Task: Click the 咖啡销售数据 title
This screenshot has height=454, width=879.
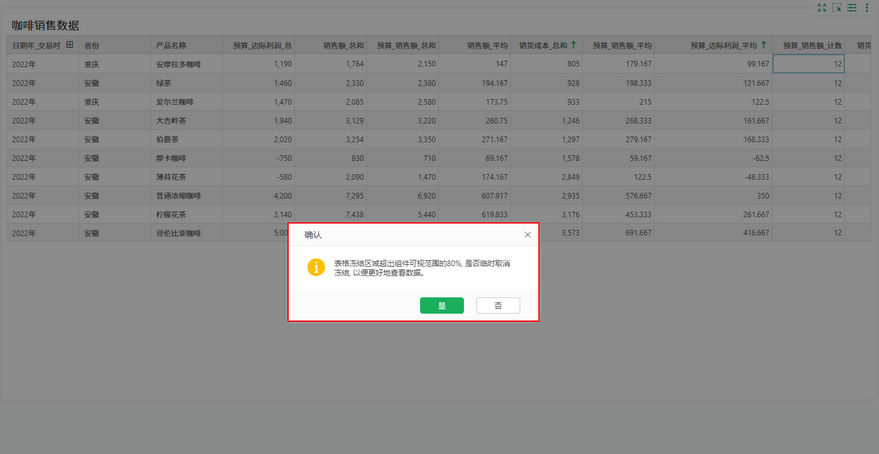Action: [x=45, y=24]
